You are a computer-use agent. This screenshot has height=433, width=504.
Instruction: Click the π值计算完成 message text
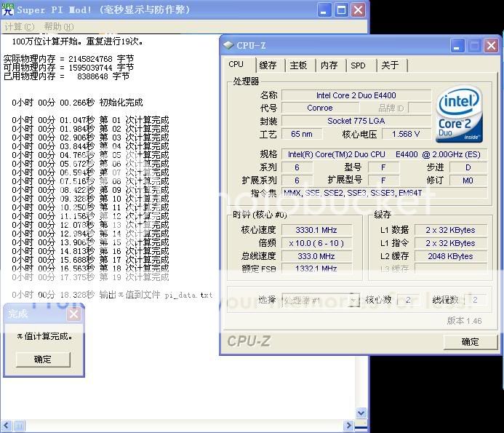point(44,336)
